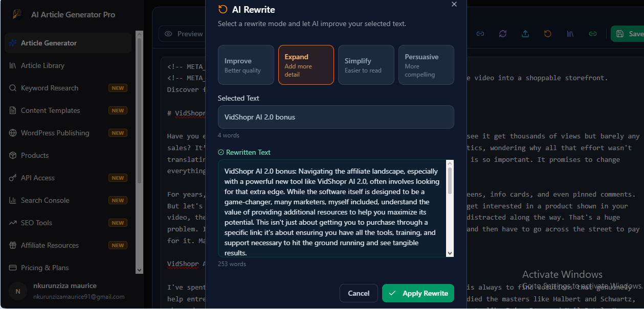This screenshot has width=644, height=309.
Task: Open Products in the sidebar
Action: pyautogui.click(x=68, y=155)
